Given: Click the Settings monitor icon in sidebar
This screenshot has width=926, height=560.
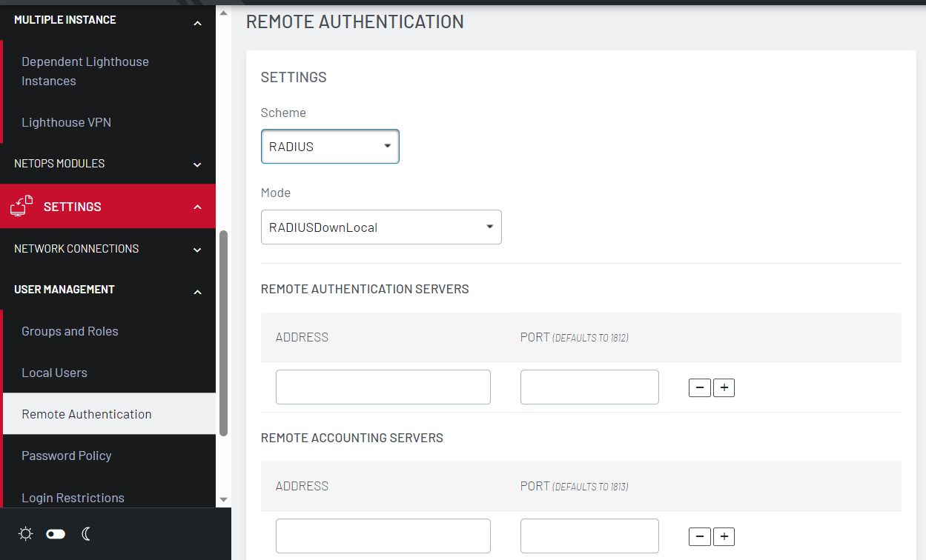Looking at the screenshot, I should pyautogui.click(x=22, y=206).
